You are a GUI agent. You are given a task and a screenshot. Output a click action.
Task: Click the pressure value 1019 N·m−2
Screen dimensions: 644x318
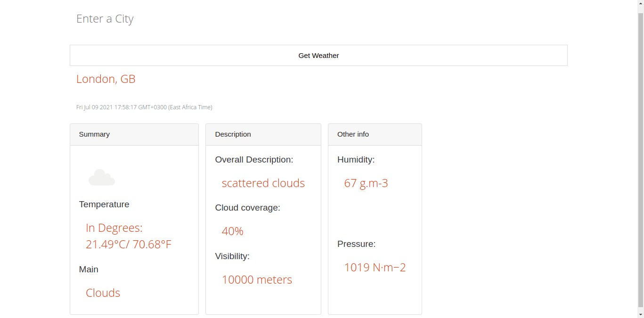pyautogui.click(x=375, y=267)
